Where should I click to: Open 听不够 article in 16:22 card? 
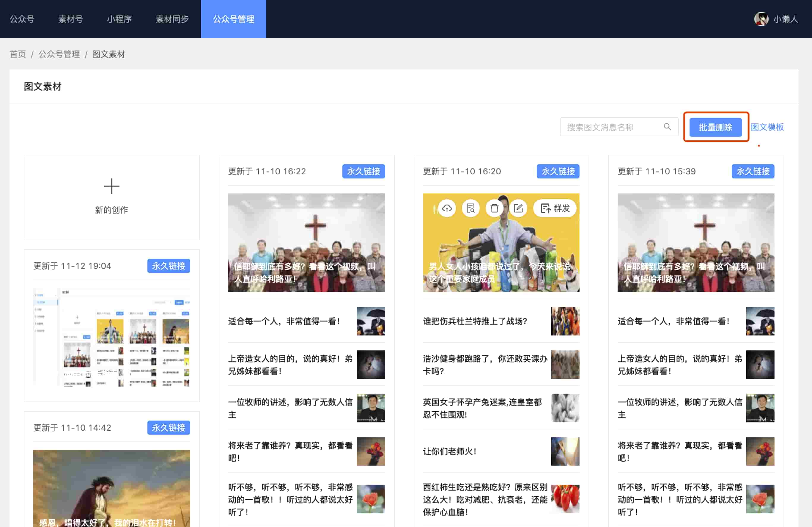click(x=290, y=499)
